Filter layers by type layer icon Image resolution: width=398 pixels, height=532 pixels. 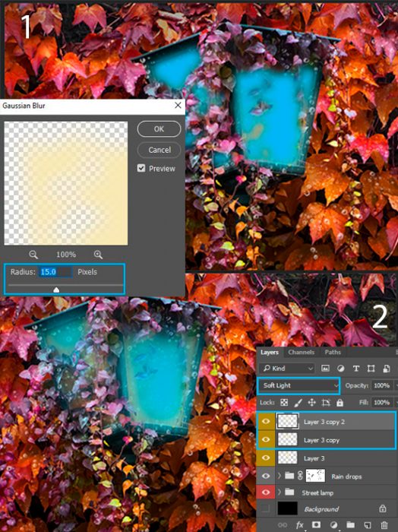click(356, 369)
